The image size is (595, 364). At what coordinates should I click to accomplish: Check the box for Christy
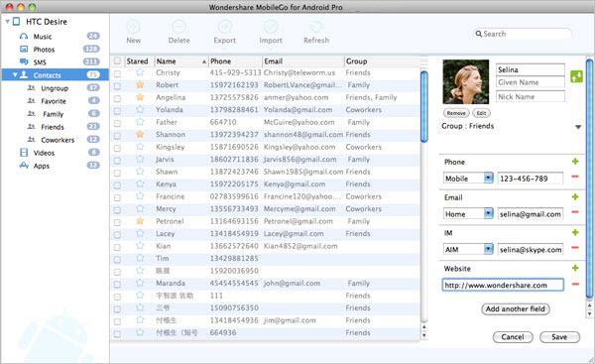117,73
